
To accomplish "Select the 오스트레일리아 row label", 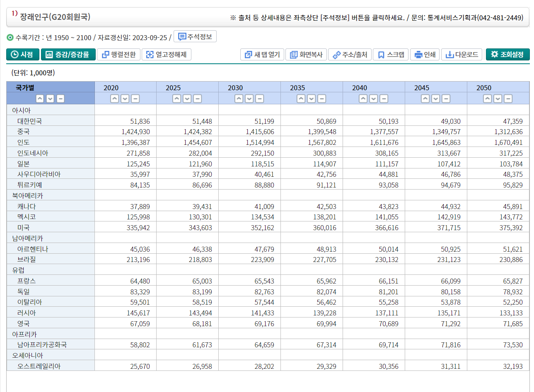I will (39, 366).
